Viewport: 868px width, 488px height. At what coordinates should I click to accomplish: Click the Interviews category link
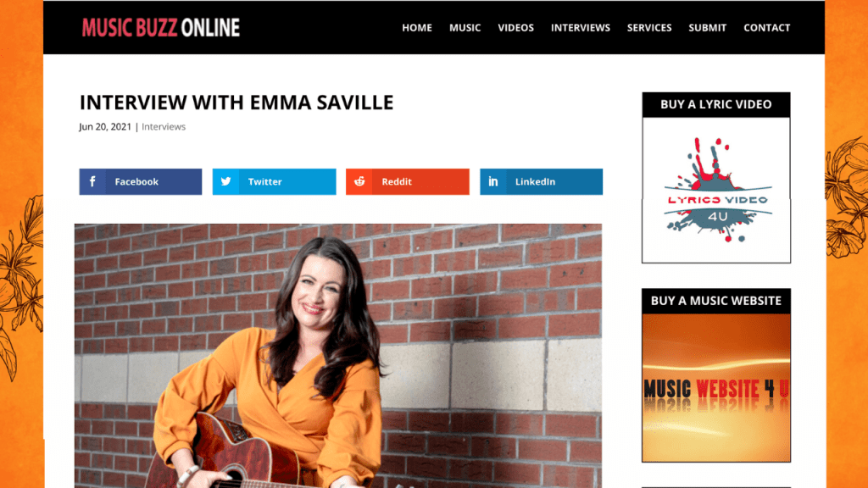point(164,127)
